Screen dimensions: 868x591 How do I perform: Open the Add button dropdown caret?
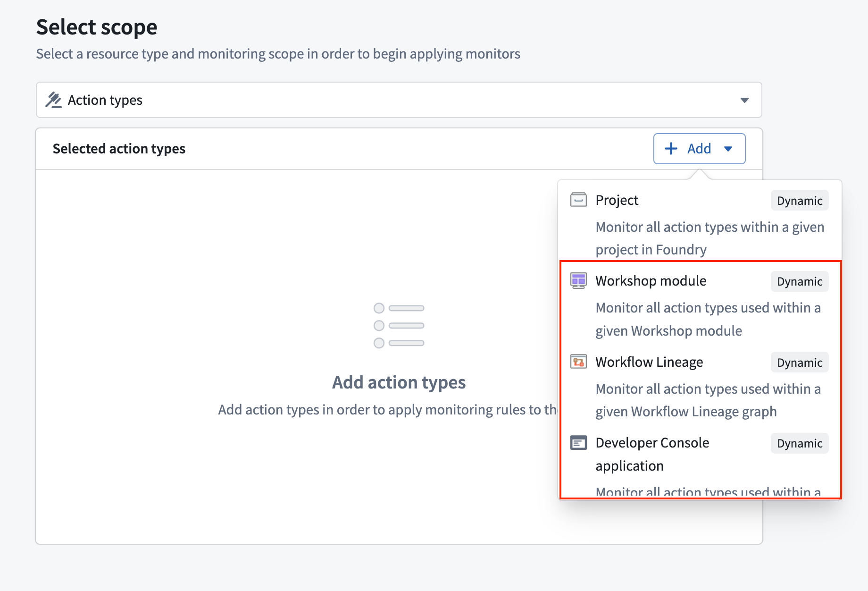729,149
